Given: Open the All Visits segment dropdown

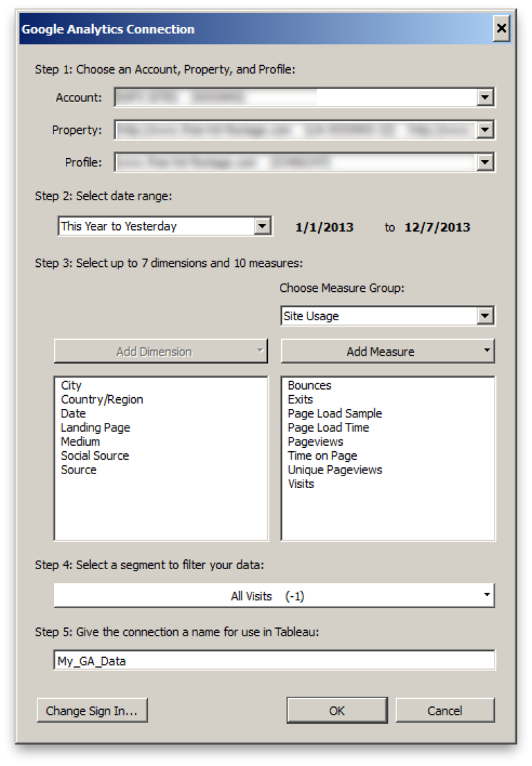Looking at the screenshot, I should click(274, 595).
